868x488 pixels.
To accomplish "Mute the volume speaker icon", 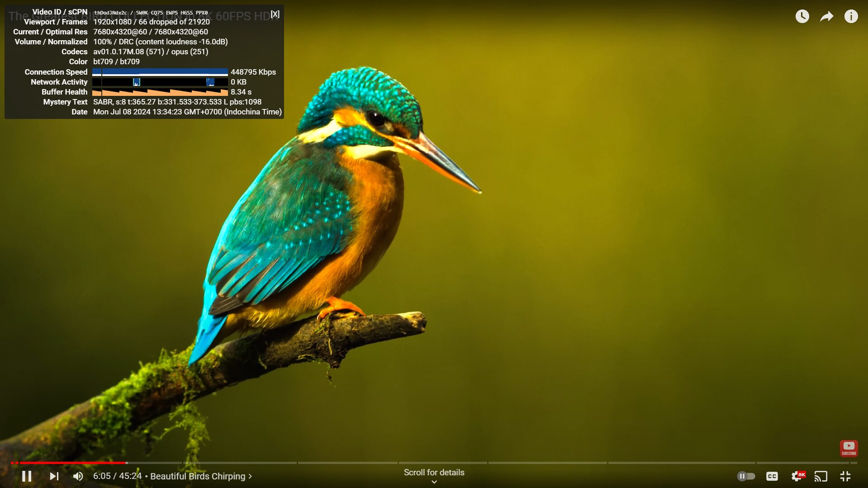I will tap(78, 476).
